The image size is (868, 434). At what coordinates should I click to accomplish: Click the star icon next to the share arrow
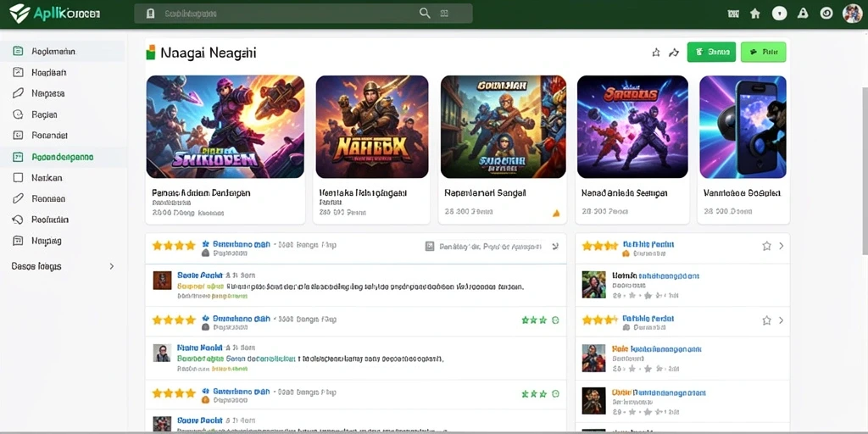pyautogui.click(x=656, y=53)
